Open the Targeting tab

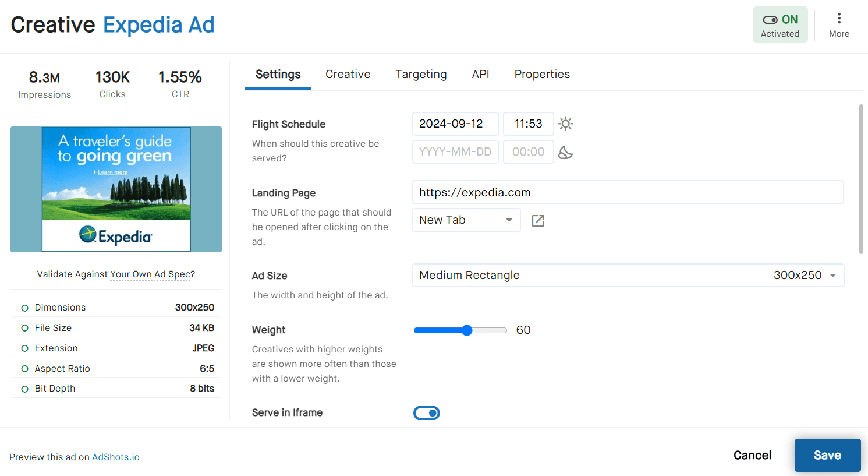(x=421, y=75)
